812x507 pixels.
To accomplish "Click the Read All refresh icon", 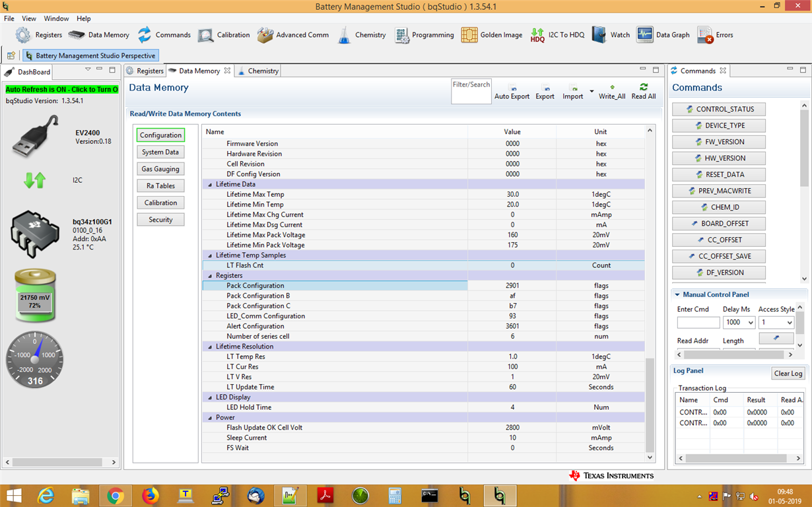I will [644, 86].
